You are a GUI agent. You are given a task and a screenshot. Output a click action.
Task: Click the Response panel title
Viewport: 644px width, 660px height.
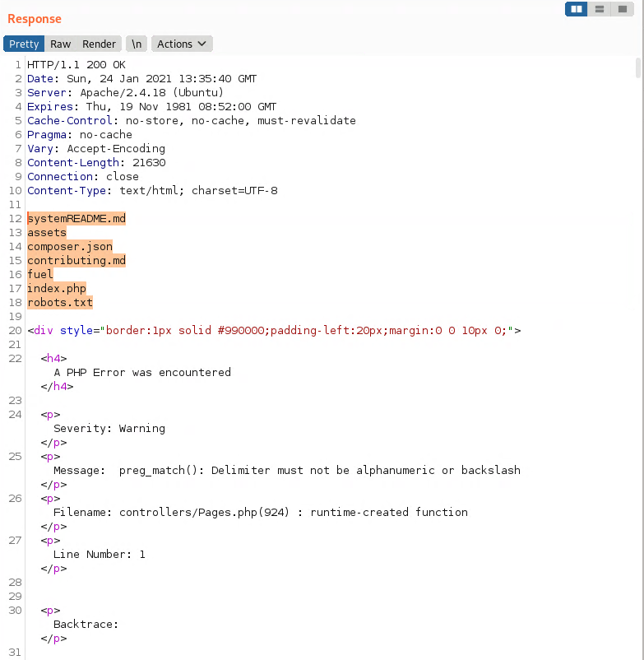point(35,19)
